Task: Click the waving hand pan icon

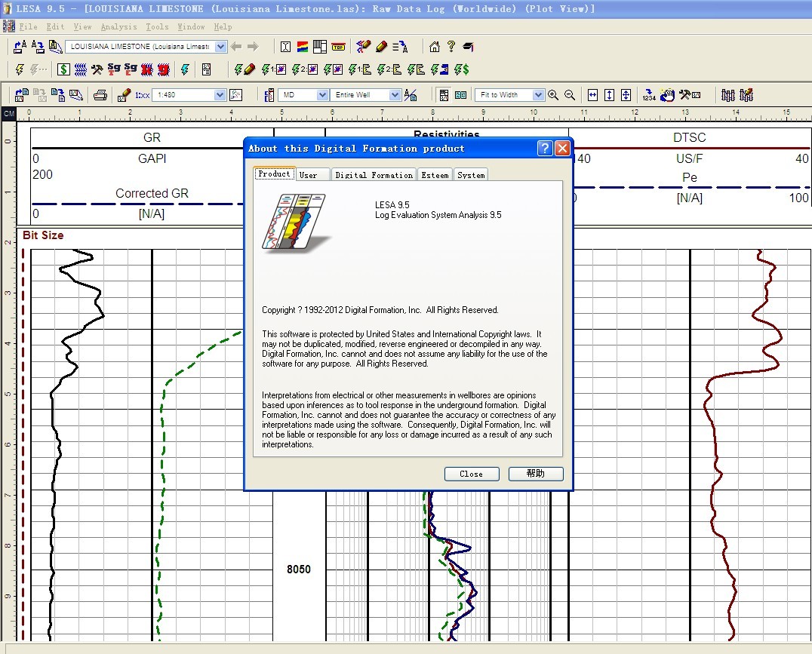Action: pyautogui.click(x=668, y=95)
